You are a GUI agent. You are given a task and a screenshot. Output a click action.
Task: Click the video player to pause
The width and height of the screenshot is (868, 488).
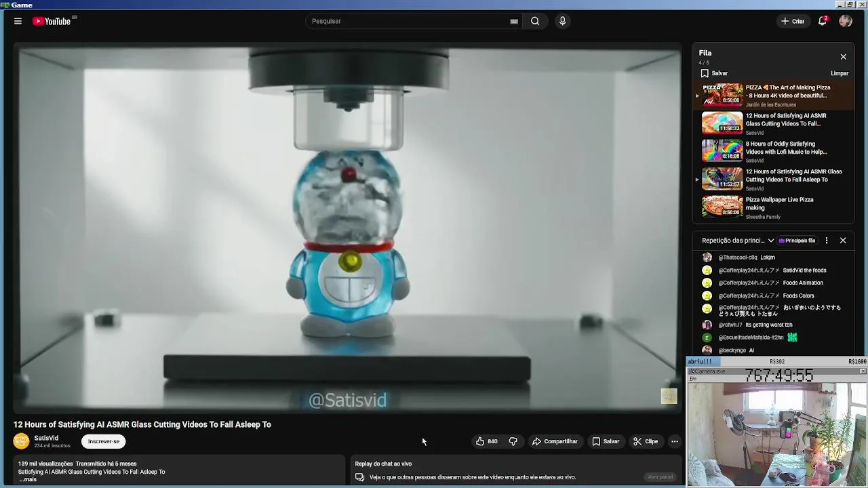[347, 227]
